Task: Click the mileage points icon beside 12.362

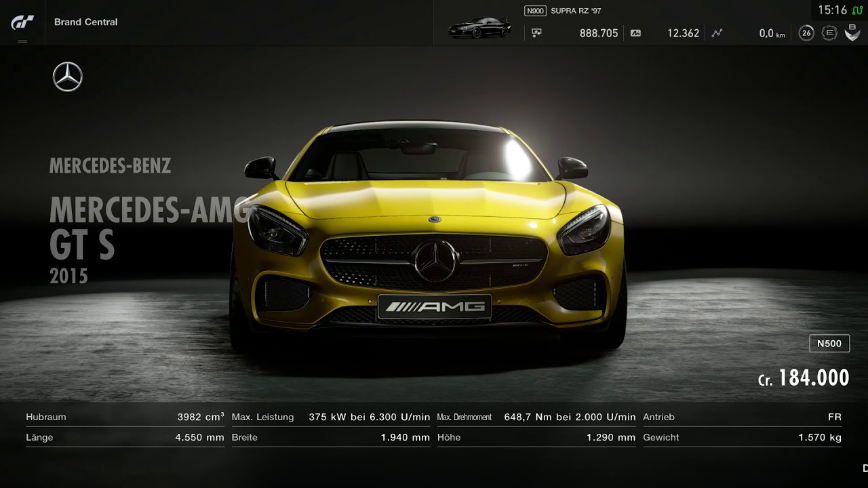Action: click(635, 33)
